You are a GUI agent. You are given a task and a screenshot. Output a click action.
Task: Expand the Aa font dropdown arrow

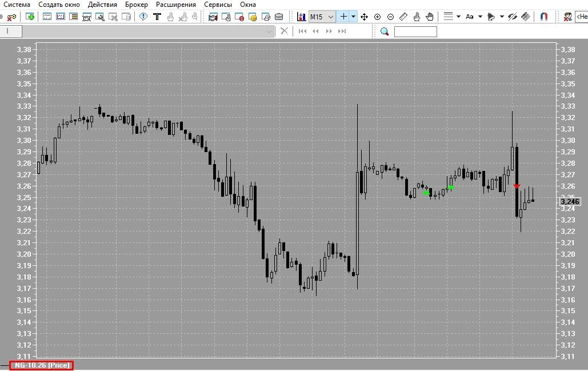coord(480,17)
